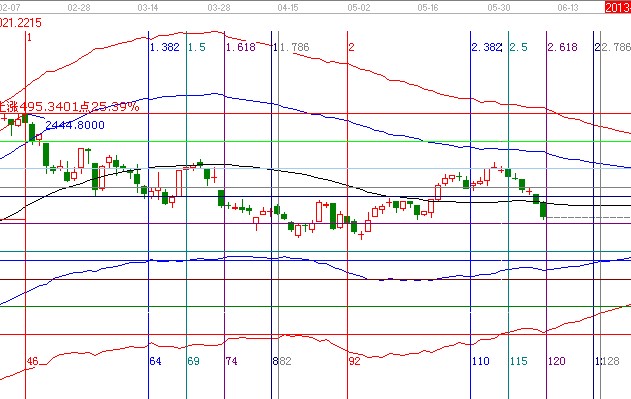Click Fibonacci label 2 on red line
631x399 pixels.
(x=352, y=47)
